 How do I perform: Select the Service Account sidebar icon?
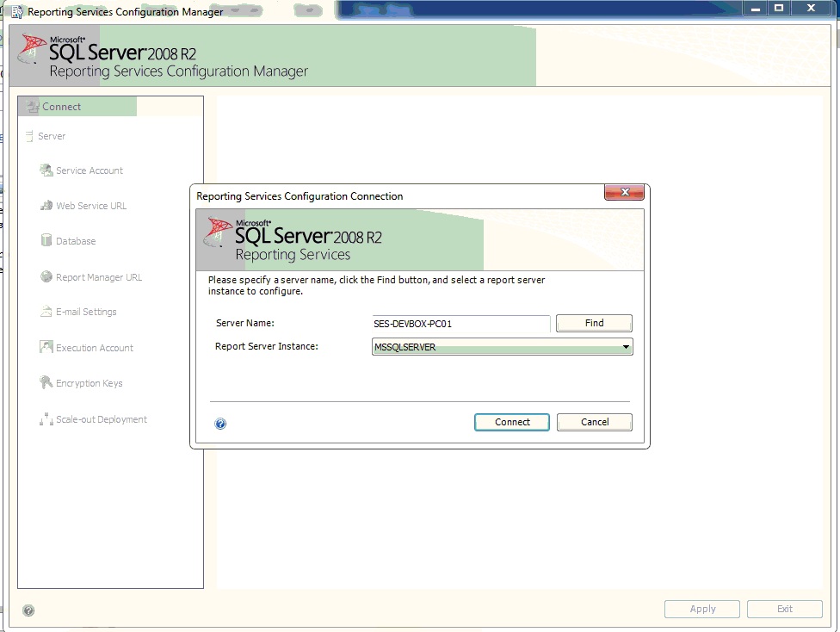(44, 170)
